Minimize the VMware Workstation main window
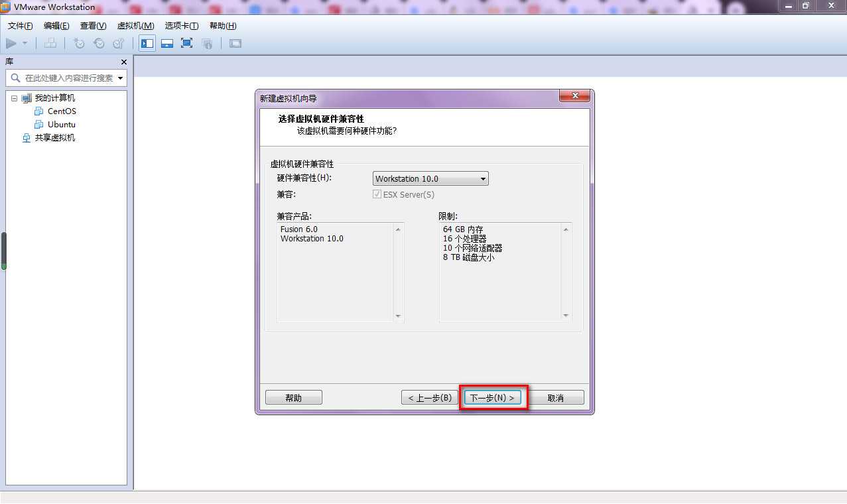The image size is (847, 504). pyautogui.click(x=787, y=6)
